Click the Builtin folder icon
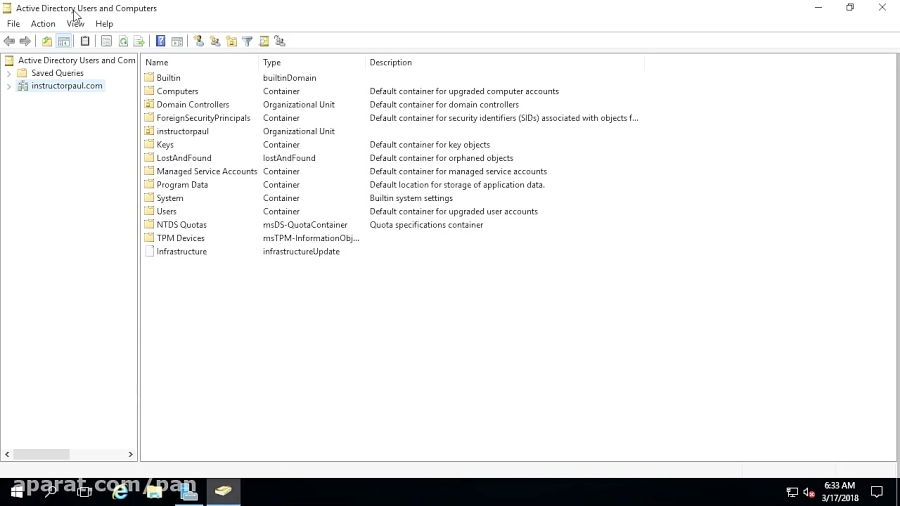 tap(149, 77)
